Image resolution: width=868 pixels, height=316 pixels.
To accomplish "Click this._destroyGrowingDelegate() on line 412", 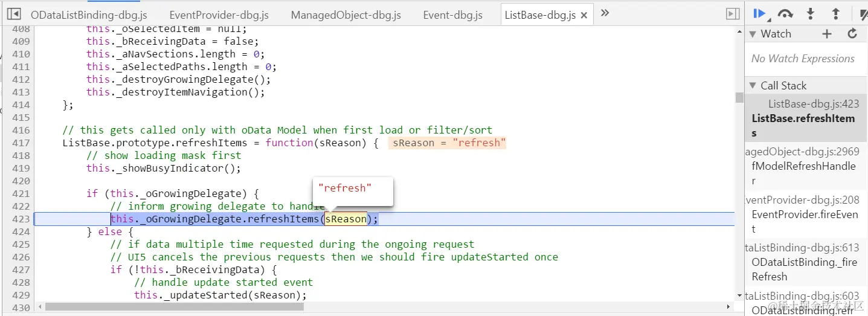I will [178, 79].
